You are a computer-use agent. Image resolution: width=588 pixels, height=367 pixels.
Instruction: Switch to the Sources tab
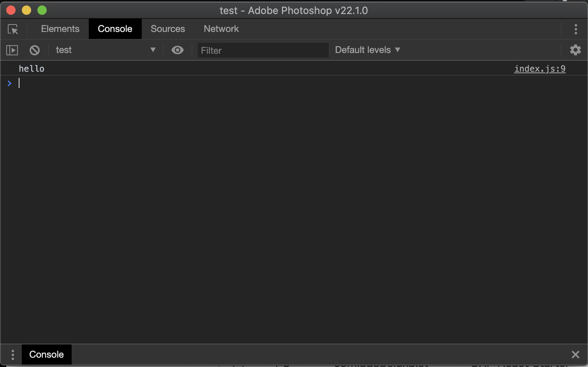[x=167, y=29]
